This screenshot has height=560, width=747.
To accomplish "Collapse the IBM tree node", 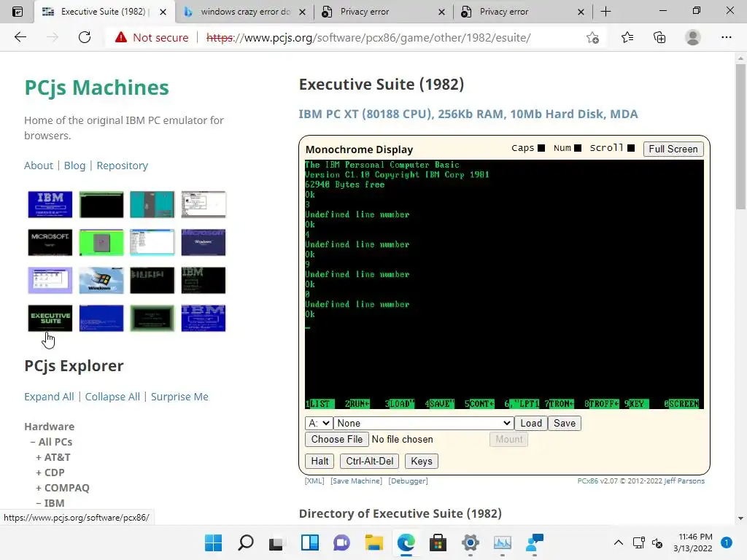I will coord(39,503).
